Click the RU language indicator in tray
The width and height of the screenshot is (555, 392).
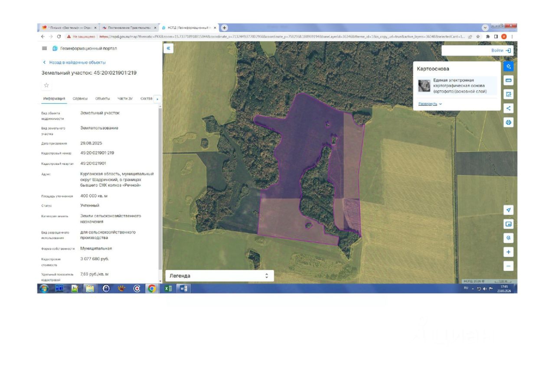(x=466, y=288)
